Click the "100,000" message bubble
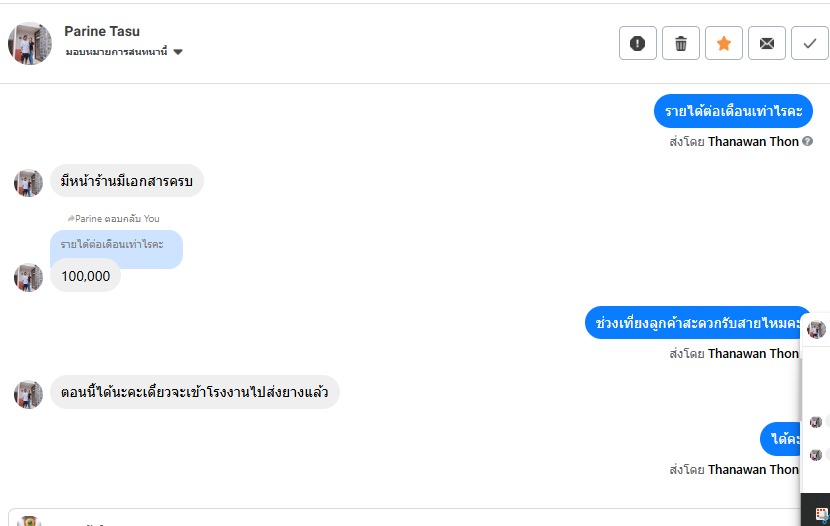 coord(86,276)
